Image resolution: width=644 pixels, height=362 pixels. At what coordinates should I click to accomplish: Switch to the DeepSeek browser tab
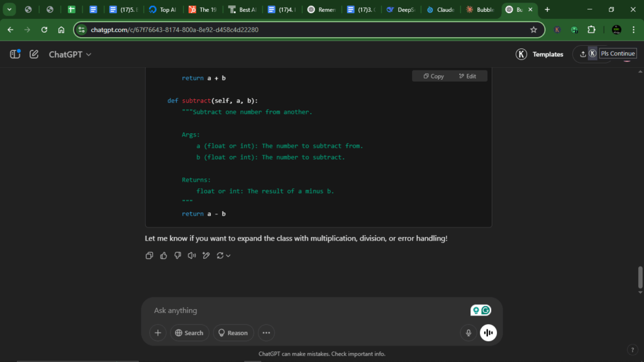(x=401, y=9)
